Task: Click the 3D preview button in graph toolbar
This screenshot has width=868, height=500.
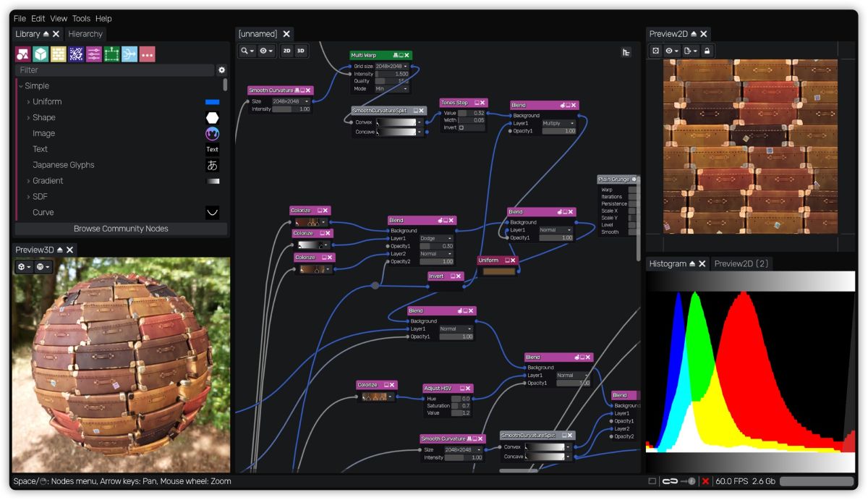Action: (301, 51)
